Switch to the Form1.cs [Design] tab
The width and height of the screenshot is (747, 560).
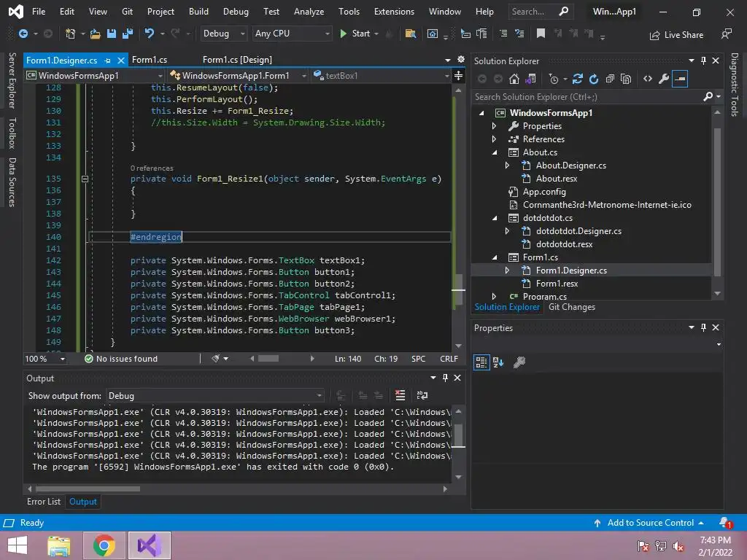[x=237, y=60]
